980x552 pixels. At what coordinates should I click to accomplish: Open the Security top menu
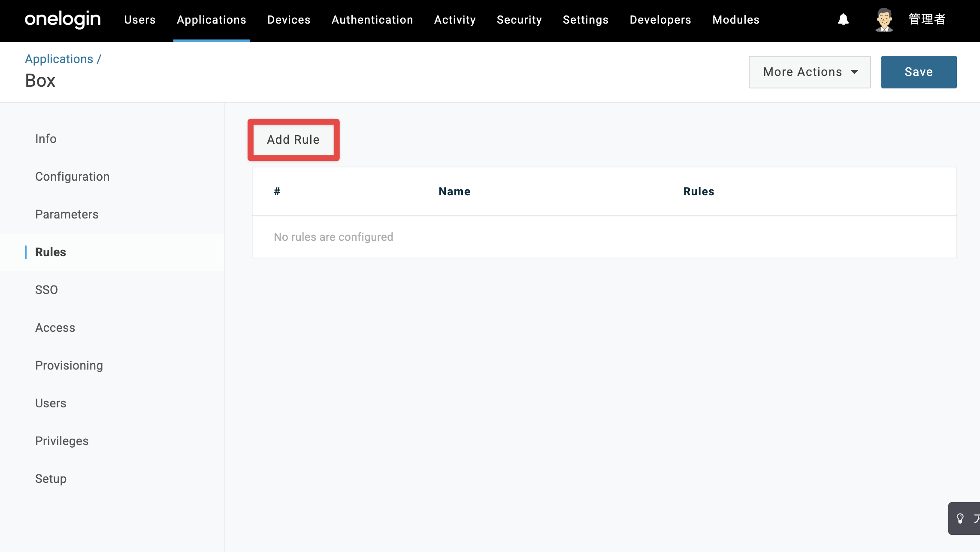click(x=519, y=20)
